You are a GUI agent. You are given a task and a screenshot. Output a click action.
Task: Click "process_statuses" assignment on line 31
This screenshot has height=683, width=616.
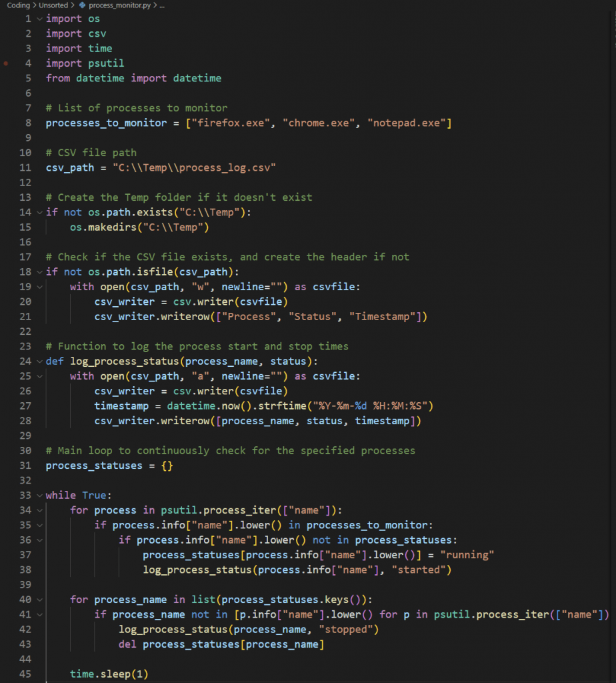94,466
